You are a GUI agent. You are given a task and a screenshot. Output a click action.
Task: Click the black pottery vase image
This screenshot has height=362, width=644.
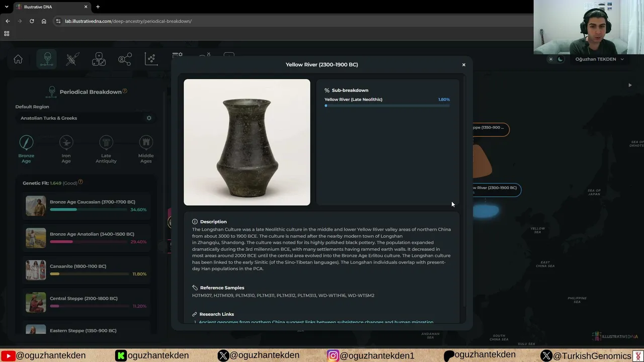(247, 142)
